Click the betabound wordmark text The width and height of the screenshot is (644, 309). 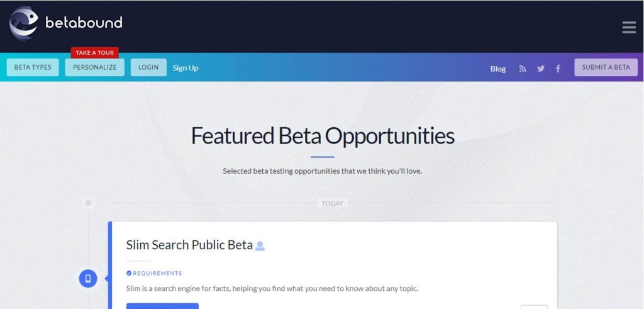click(84, 23)
